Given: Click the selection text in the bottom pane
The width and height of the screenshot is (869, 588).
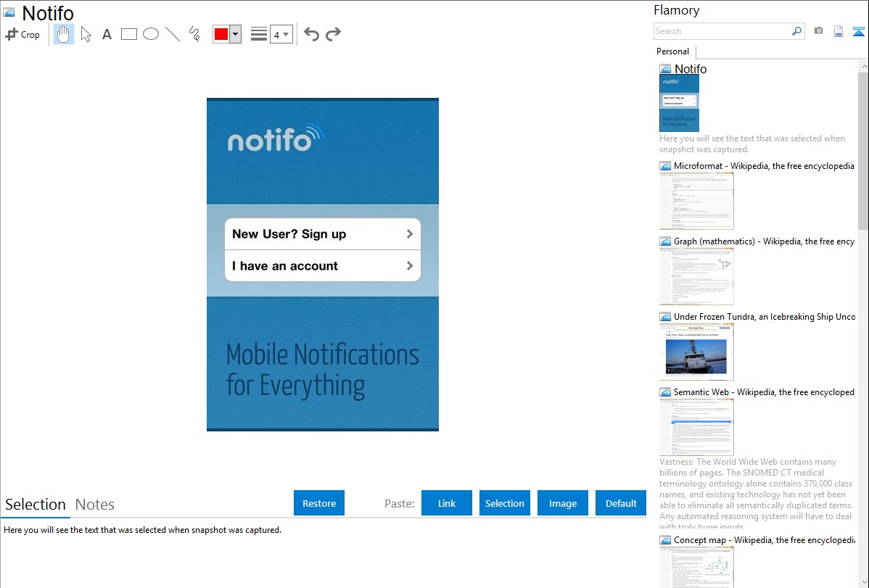Looking at the screenshot, I should click(142, 530).
